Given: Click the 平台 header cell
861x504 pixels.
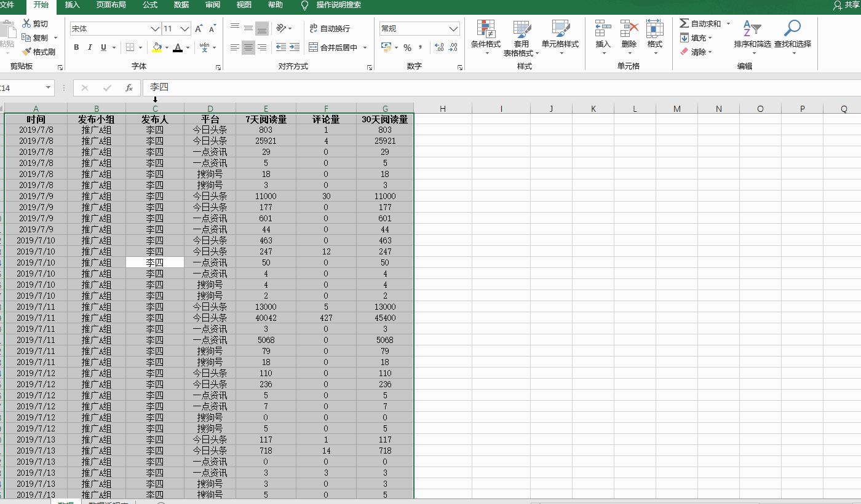Looking at the screenshot, I should tap(210, 119).
